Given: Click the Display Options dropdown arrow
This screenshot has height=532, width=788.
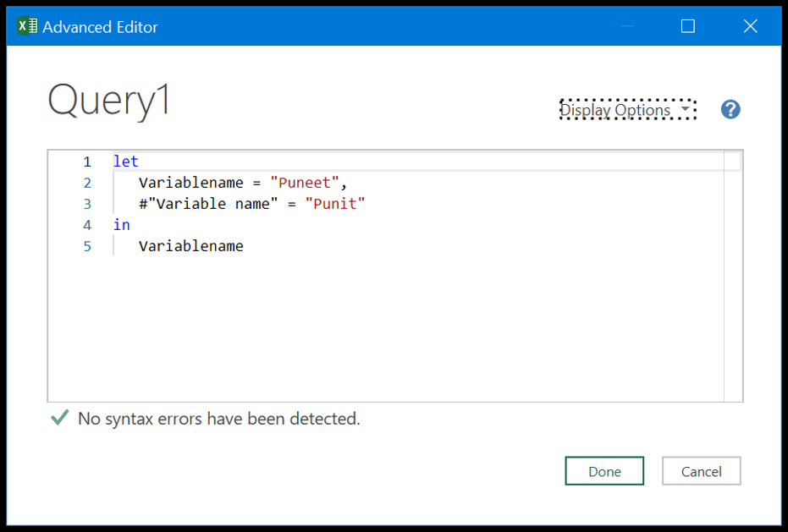Looking at the screenshot, I should point(685,109).
